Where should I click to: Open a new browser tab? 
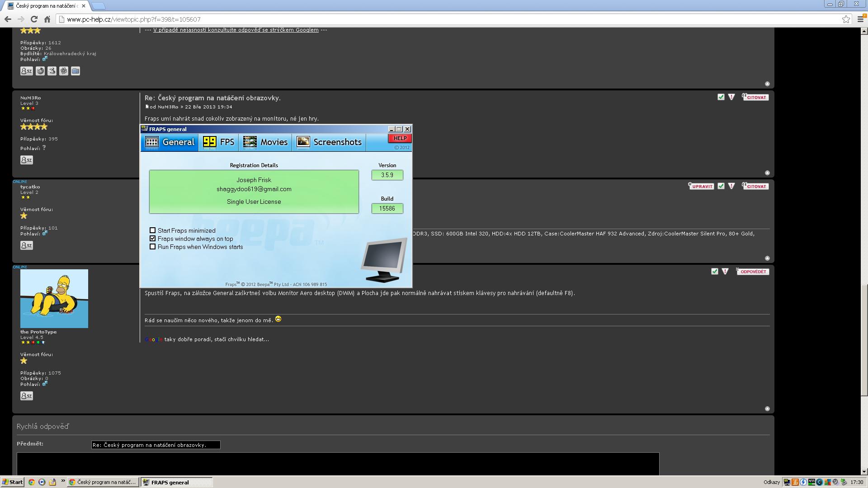(98, 6)
